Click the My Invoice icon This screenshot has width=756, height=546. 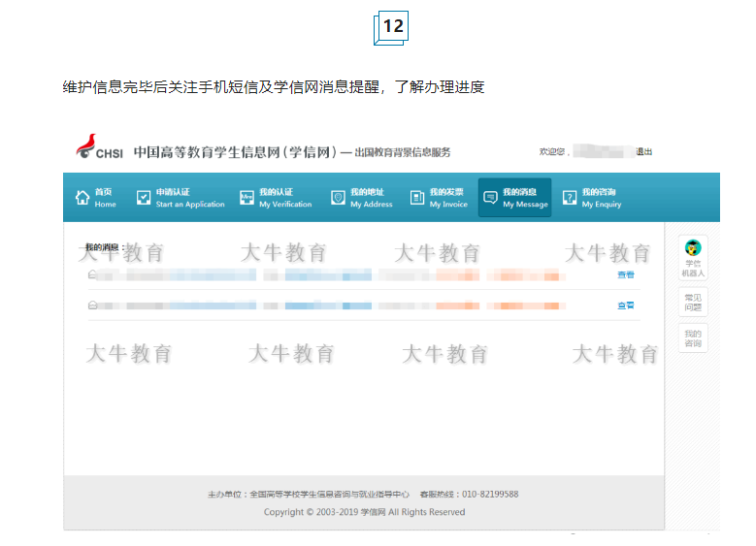(417, 198)
